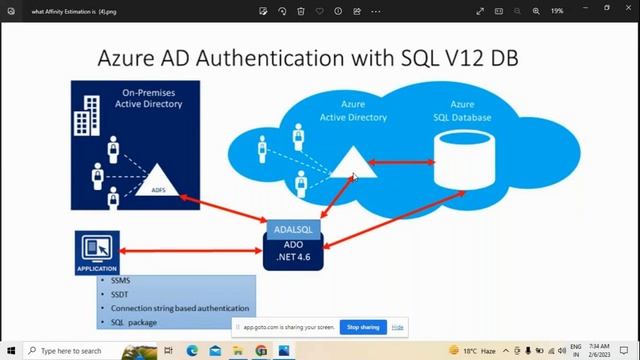
Task: Switch input language ENG IN
Action: 576,351
